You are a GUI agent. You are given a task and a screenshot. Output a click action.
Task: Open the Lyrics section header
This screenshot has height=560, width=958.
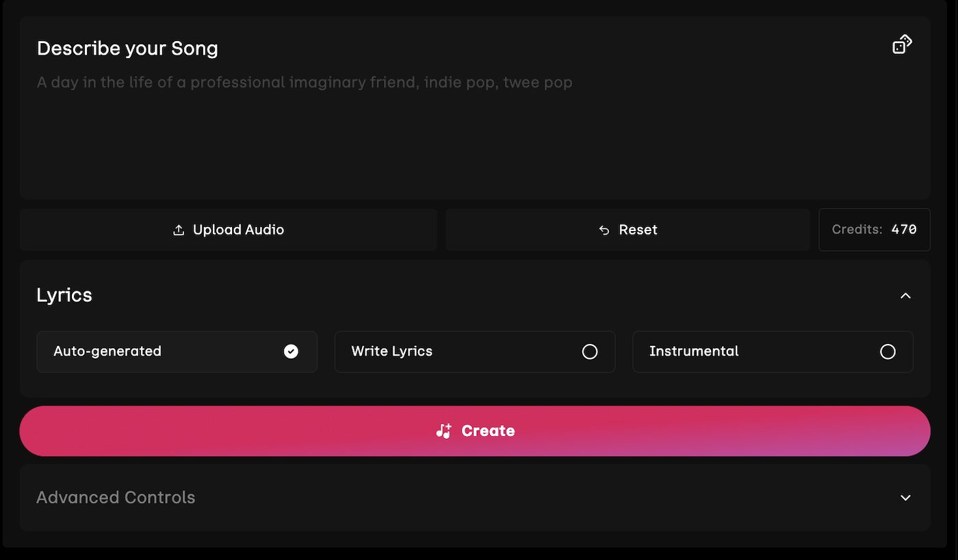(x=64, y=295)
